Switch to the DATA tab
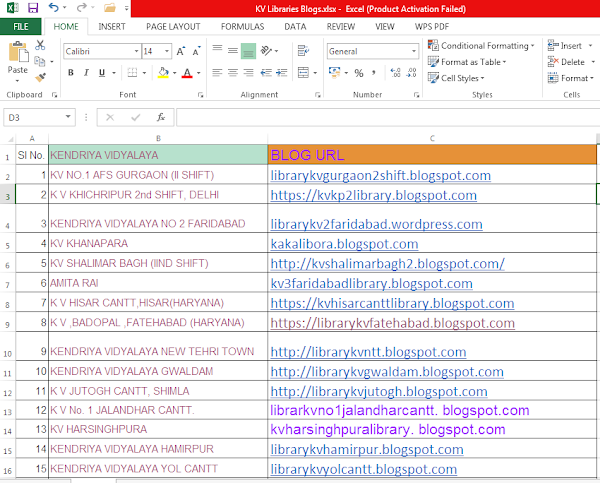This screenshot has height=483, width=600. (295, 26)
